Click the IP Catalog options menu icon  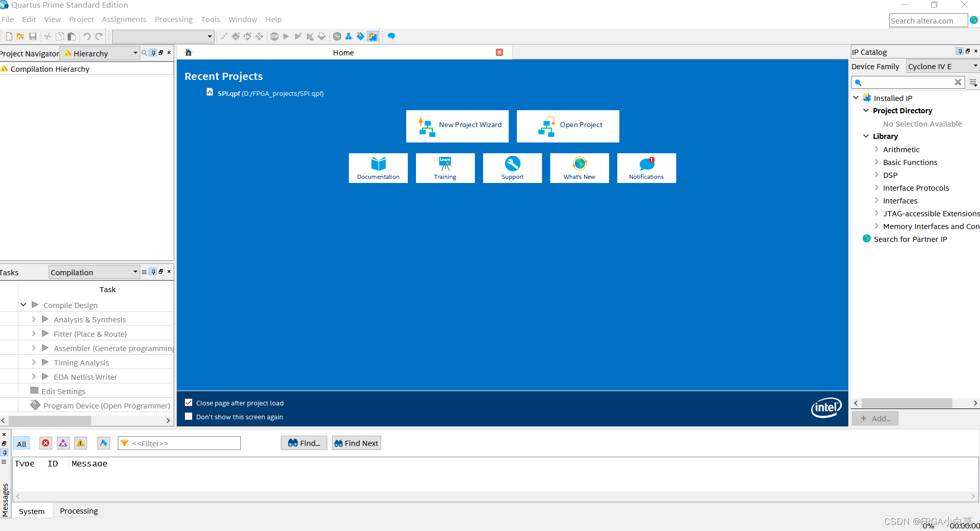(x=973, y=82)
